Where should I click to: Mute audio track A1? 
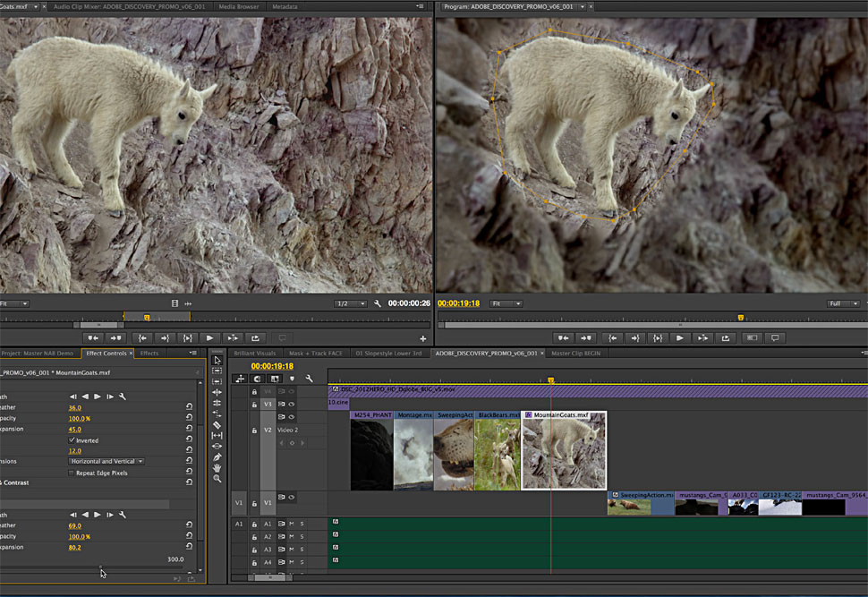point(291,524)
